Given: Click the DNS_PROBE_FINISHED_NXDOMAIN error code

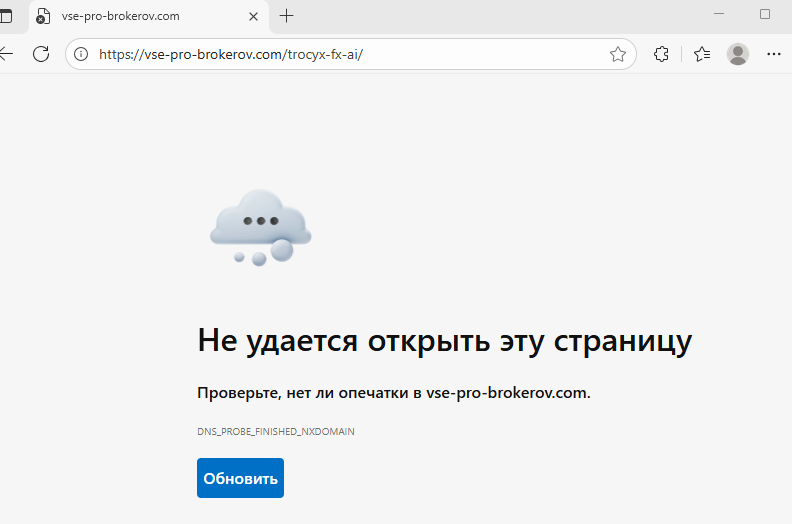Looking at the screenshot, I should (276, 432).
